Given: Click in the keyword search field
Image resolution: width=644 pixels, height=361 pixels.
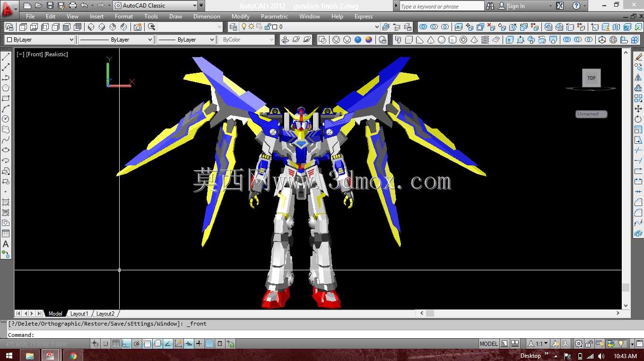Looking at the screenshot, I should [442, 6].
